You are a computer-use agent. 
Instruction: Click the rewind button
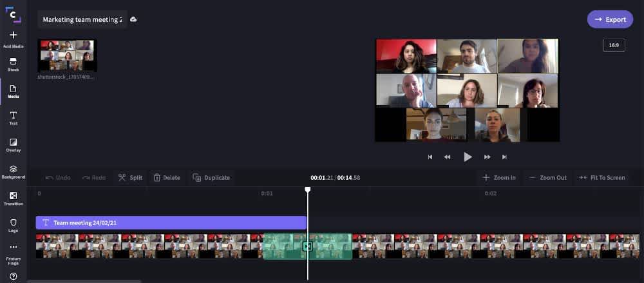point(448,157)
